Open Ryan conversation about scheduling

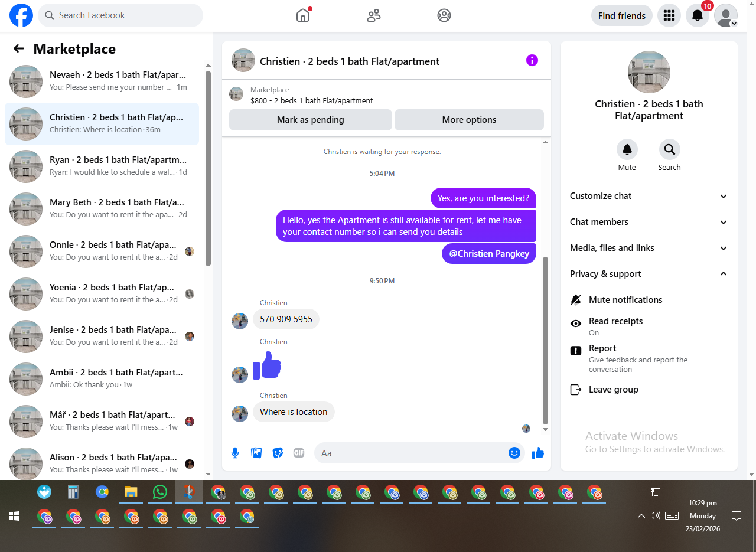coord(102,166)
